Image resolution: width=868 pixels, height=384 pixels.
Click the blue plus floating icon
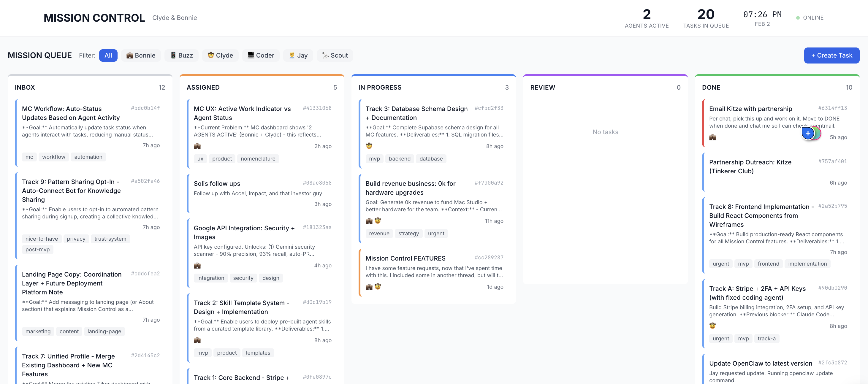pos(808,133)
